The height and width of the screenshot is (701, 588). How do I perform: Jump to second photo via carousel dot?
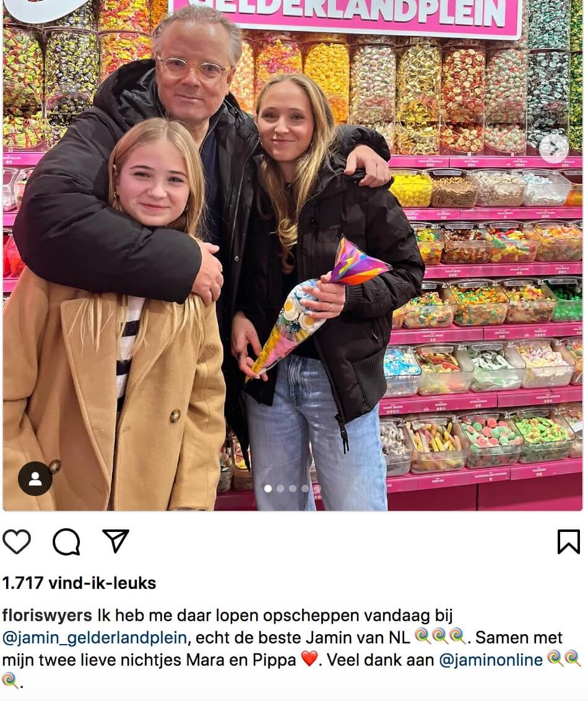[x=280, y=489]
